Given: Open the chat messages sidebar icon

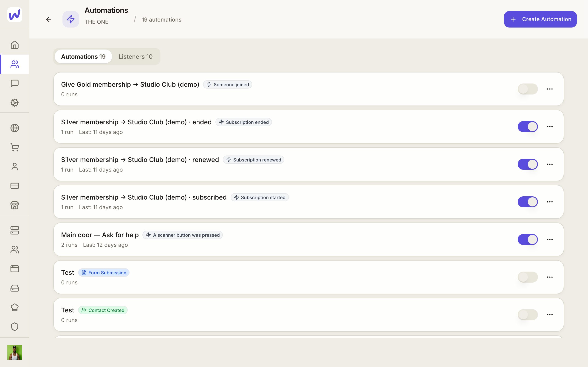Looking at the screenshot, I should point(14,83).
